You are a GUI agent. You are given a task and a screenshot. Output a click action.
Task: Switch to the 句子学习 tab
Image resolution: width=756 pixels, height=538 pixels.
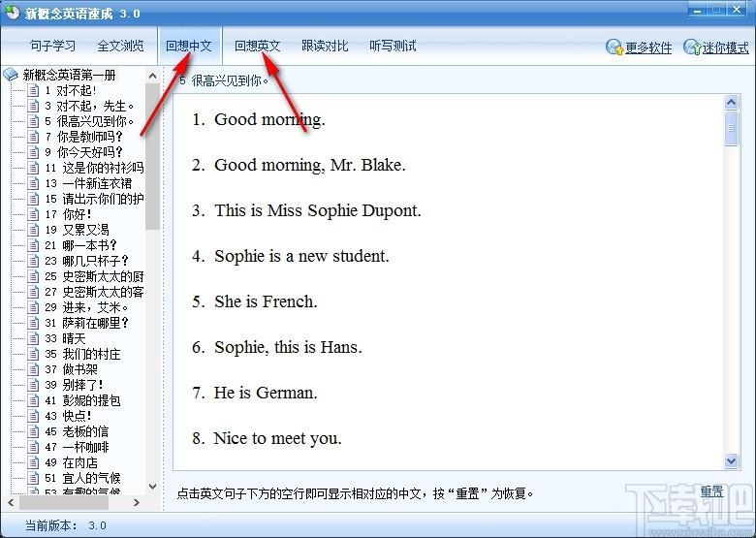[52, 46]
